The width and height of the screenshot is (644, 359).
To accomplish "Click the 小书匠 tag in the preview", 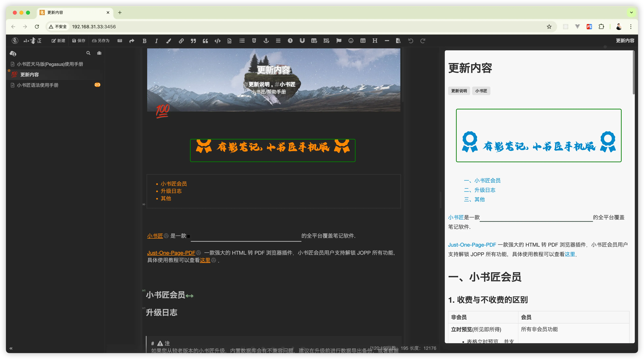I will (481, 91).
